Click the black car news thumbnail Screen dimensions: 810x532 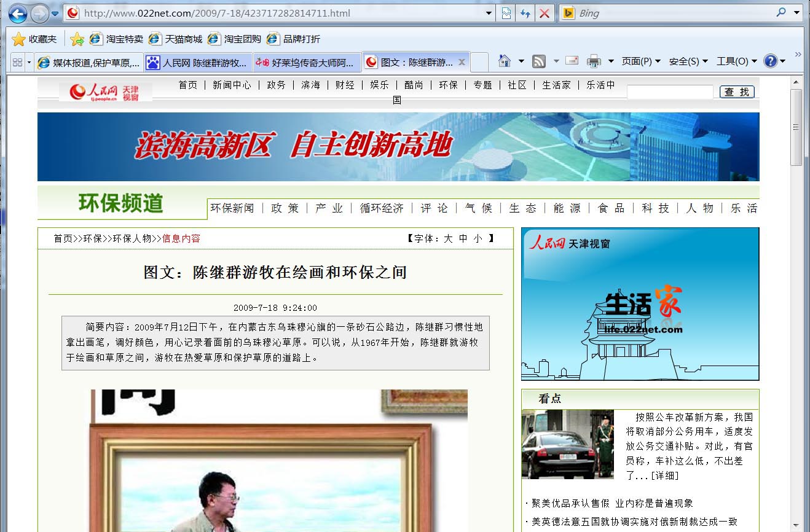coord(568,445)
